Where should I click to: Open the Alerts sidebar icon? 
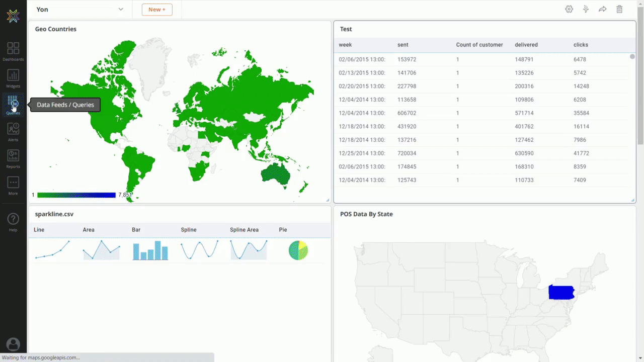[13, 129]
